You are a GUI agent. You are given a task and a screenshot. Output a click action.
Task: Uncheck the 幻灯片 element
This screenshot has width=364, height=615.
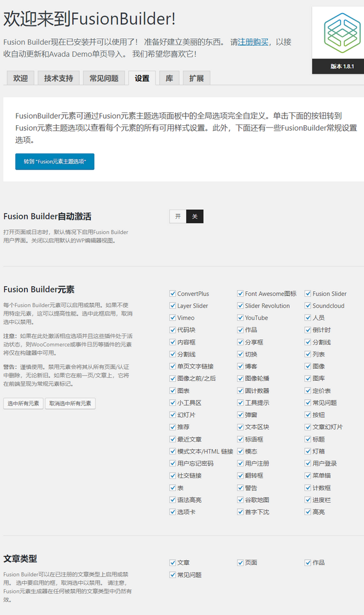click(173, 415)
